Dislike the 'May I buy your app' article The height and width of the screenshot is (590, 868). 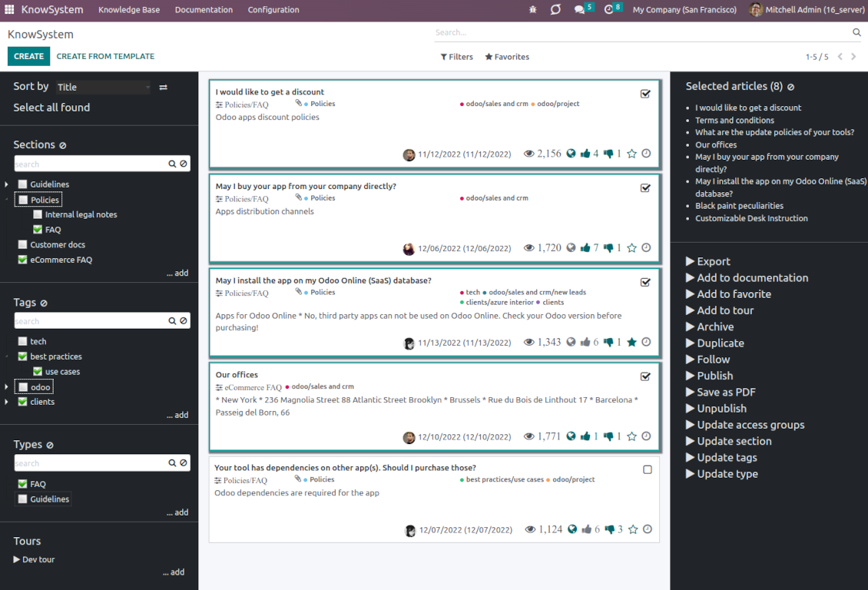(608, 248)
